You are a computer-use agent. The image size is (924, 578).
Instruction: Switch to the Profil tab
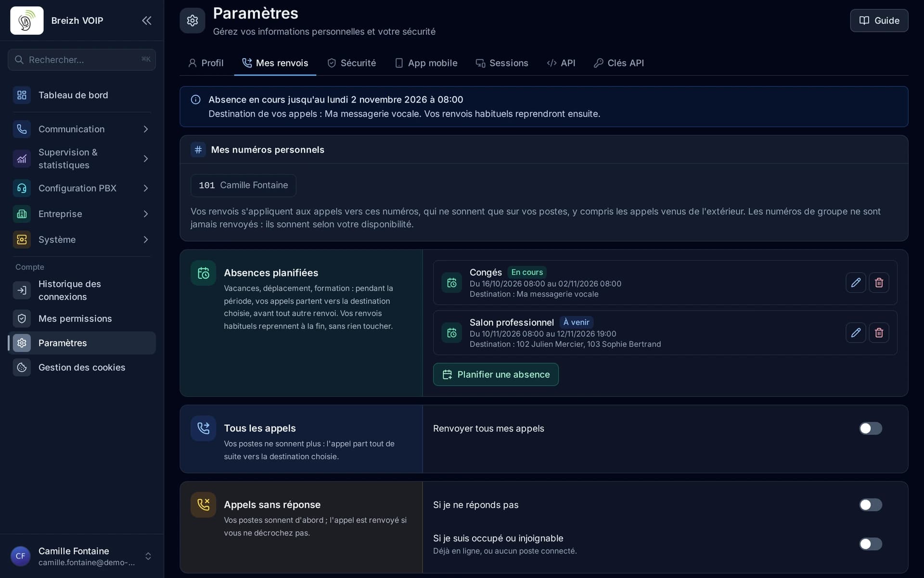[x=205, y=63]
